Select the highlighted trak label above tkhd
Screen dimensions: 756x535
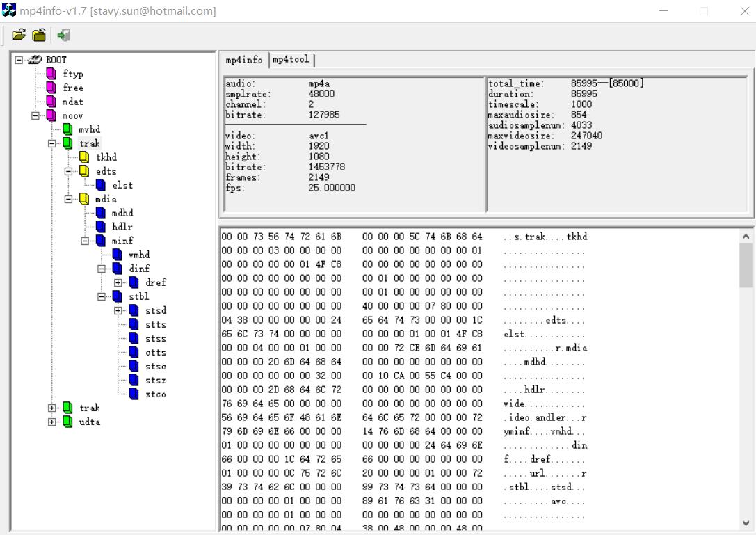pyautogui.click(x=90, y=143)
